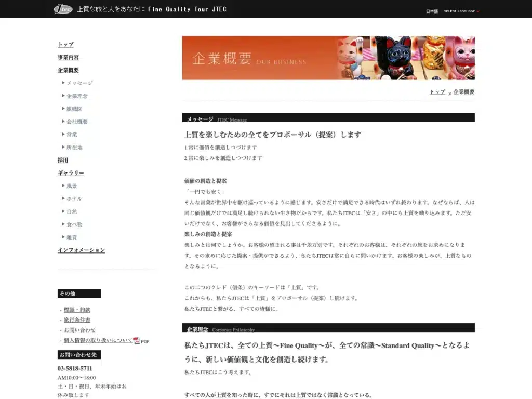Viewport: 532px width, 399px height.
Task: Click the お問い合わせ先 label box
Action: (x=79, y=354)
